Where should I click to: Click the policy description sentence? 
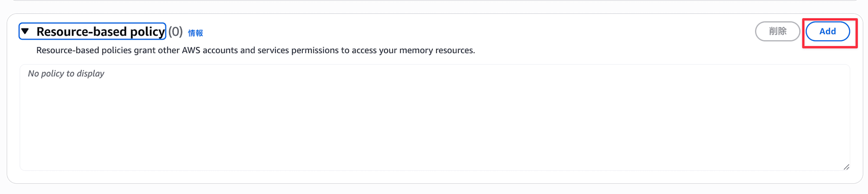[255, 50]
